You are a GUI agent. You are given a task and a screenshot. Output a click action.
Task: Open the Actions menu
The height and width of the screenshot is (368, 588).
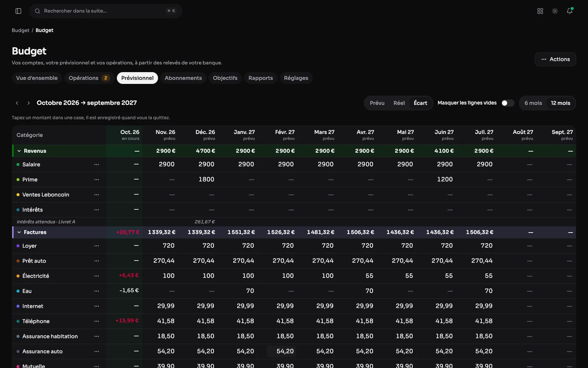point(555,59)
